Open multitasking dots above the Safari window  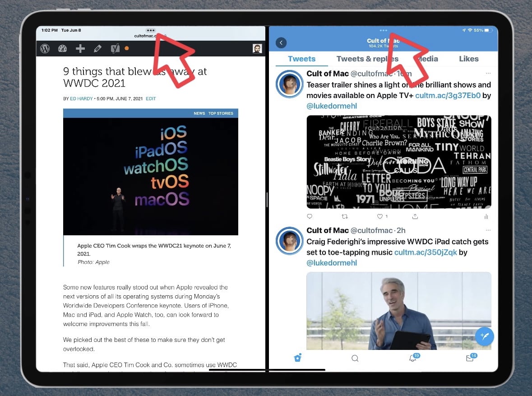pos(151,30)
